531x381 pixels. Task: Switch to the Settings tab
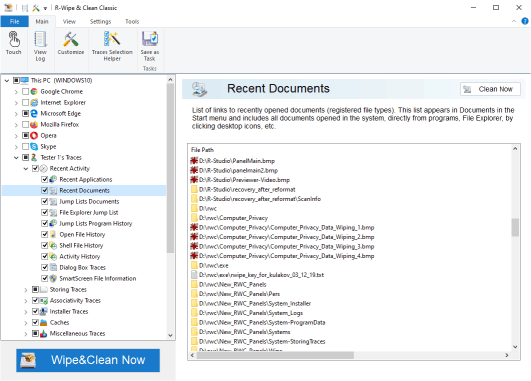pos(100,21)
